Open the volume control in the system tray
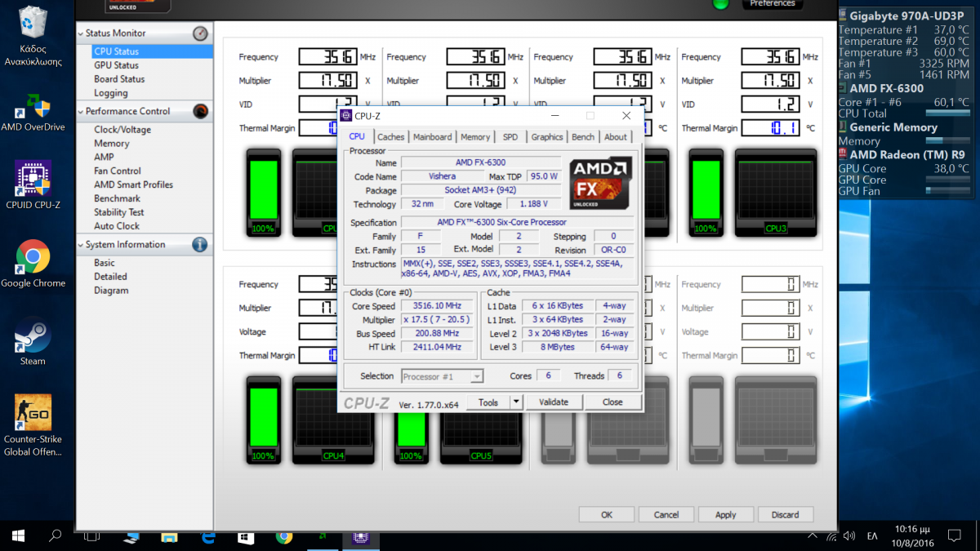 (849, 536)
